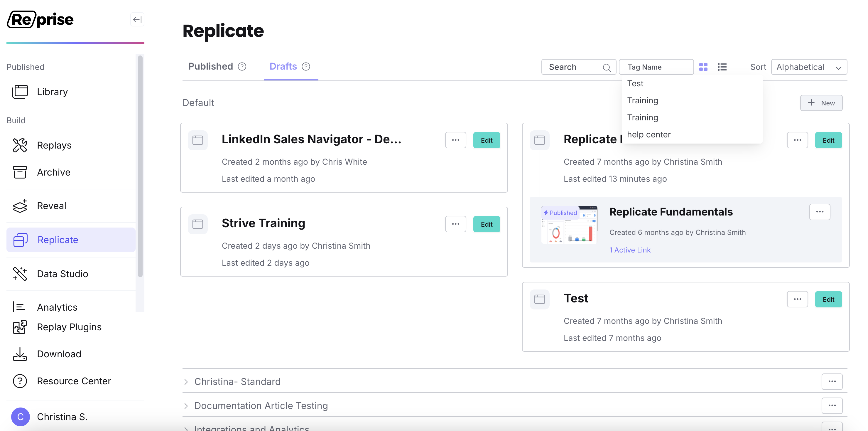Expand the Documentation Article Testing folder
This screenshot has width=868, height=431.
click(186, 406)
